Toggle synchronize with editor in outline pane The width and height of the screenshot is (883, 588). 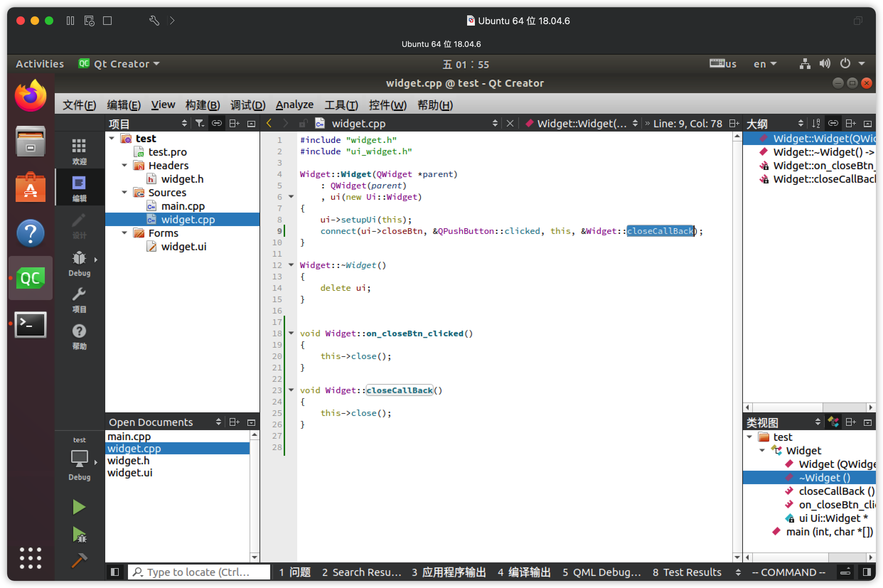[833, 123]
